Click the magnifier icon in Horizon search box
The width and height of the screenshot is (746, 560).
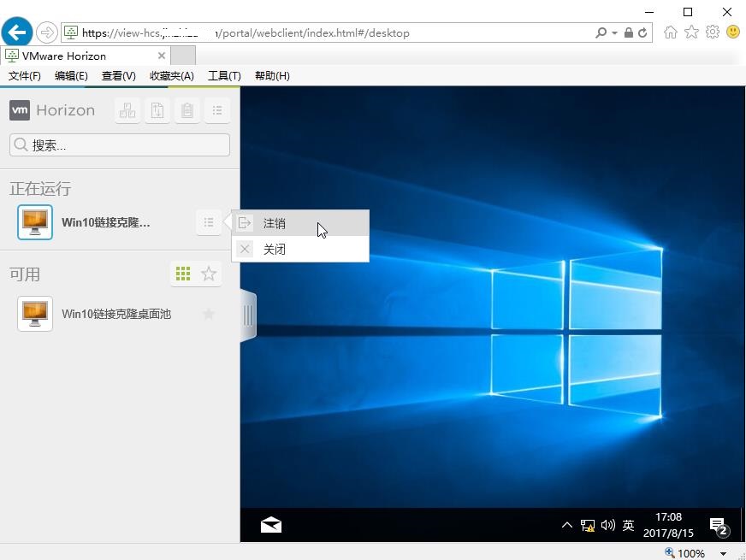(21, 144)
